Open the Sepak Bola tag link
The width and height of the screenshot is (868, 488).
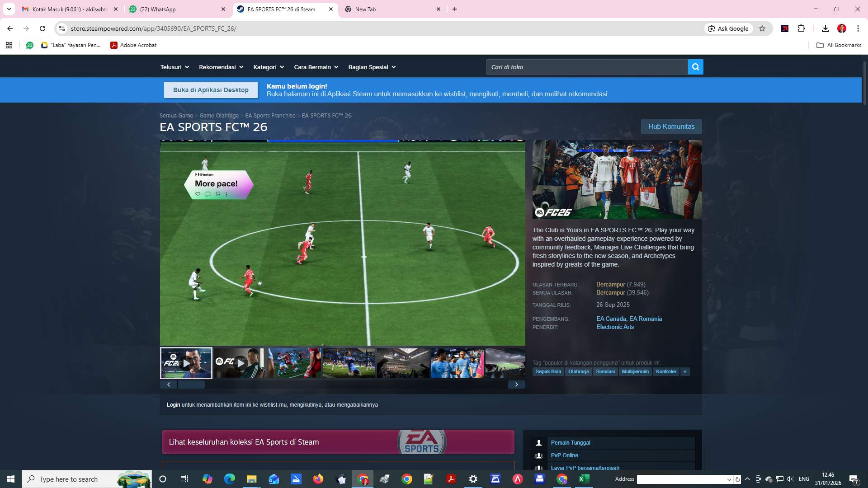click(x=548, y=371)
